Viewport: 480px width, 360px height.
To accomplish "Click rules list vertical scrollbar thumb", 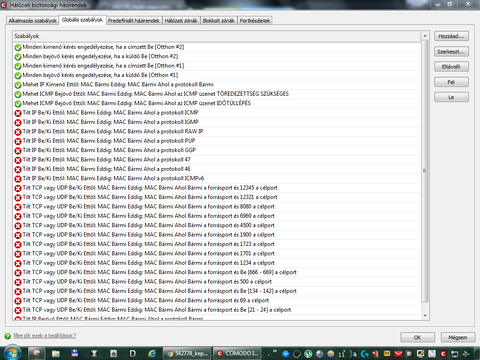I will click(x=425, y=171).
